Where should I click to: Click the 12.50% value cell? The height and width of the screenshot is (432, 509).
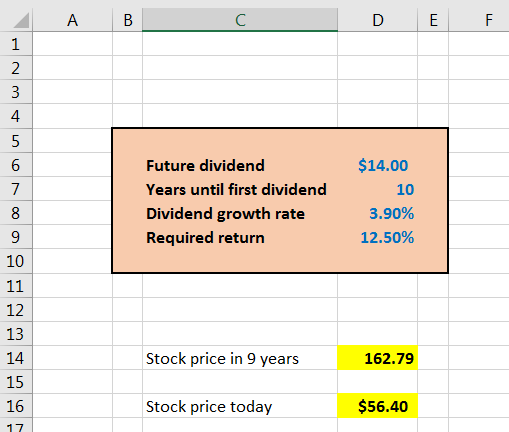(378, 237)
